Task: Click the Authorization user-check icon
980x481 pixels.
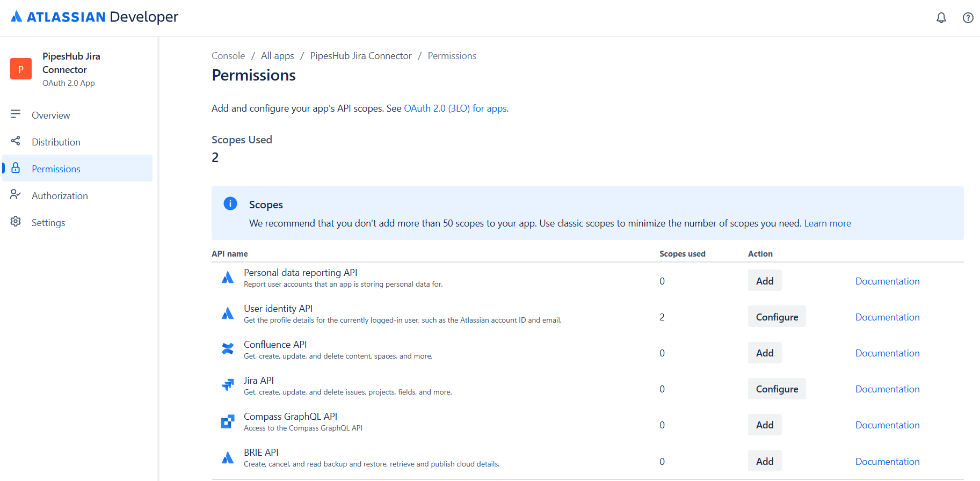Action: [16, 195]
